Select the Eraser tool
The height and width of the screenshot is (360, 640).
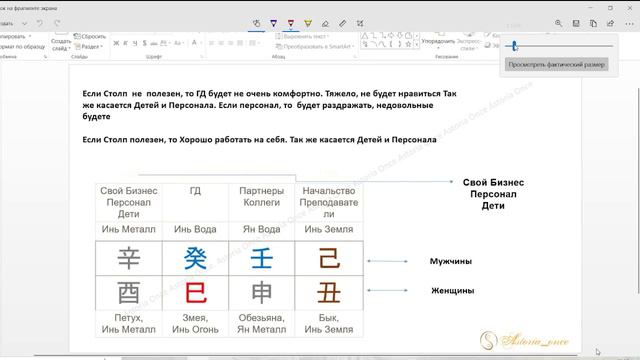pyautogui.click(x=325, y=24)
